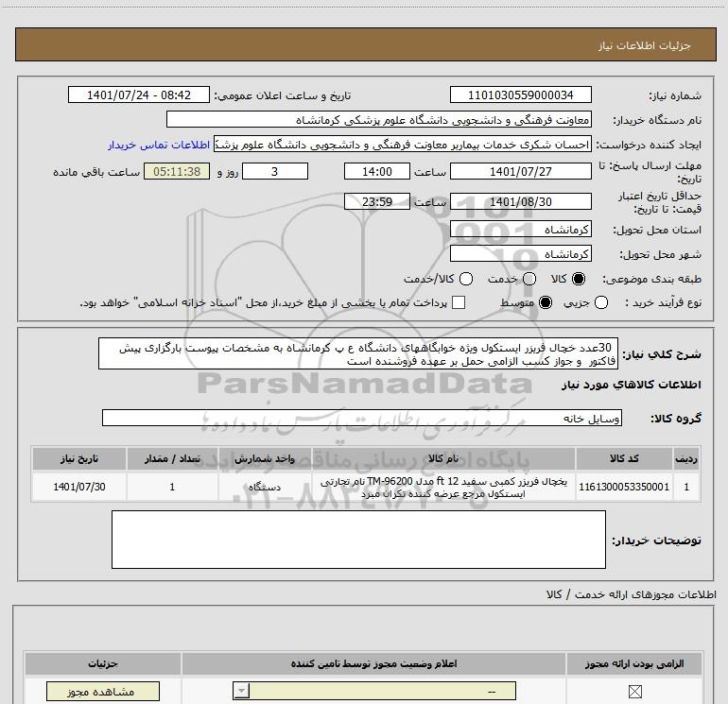Click the goods group field وسایل خانه
Screen dimensions: 728x704
point(362,418)
